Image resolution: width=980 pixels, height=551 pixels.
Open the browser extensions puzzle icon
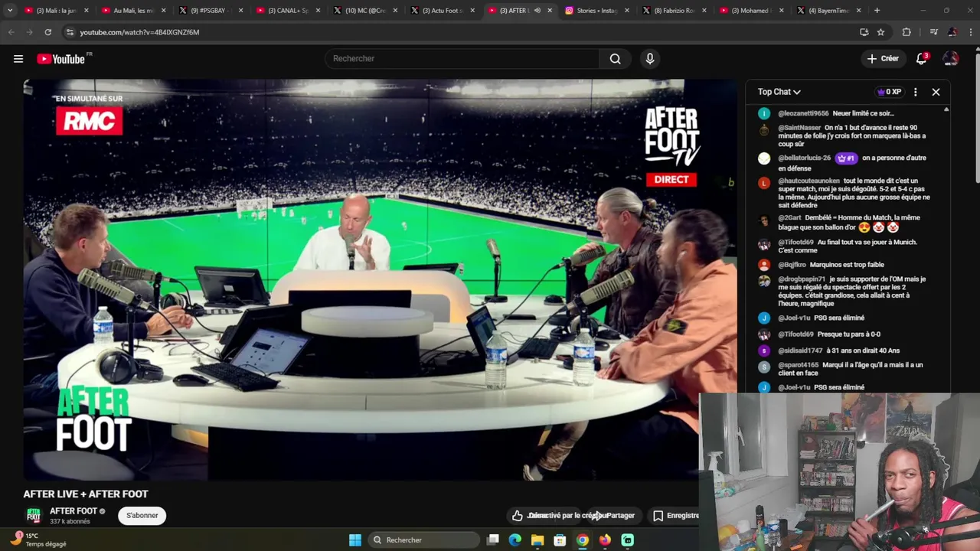(906, 32)
